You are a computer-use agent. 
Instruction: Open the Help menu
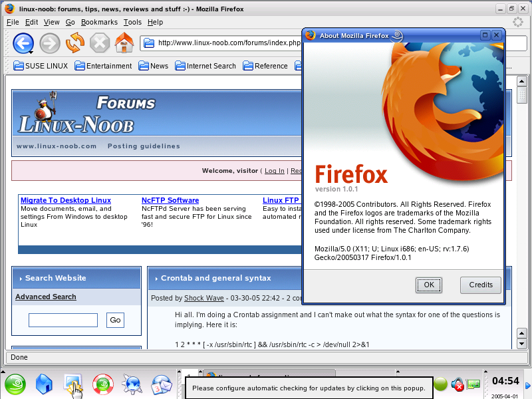(155, 22)
